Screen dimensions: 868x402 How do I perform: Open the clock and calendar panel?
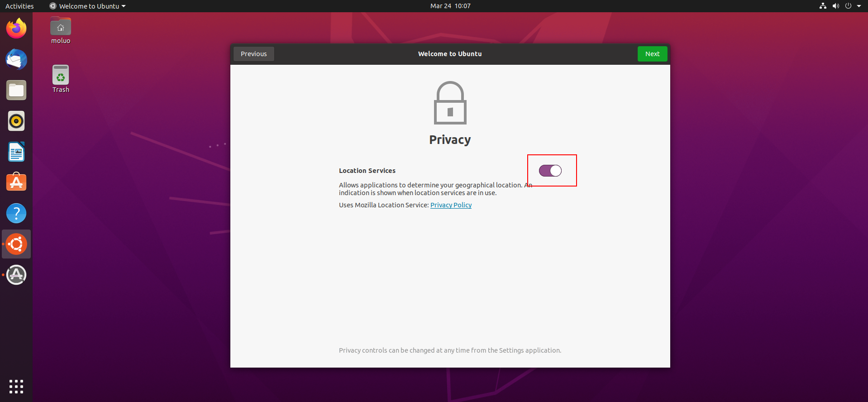(450, 6)
